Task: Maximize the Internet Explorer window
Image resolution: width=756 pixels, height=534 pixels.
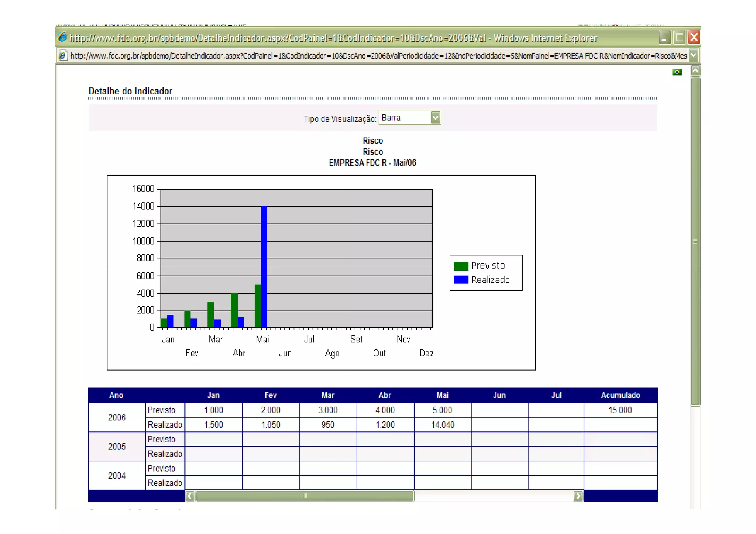Action: tap(679, 38)
